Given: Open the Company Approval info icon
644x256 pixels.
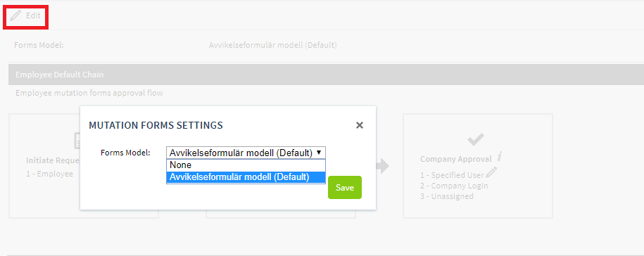Looking at the screenshot, I should [x=499, y=157].
